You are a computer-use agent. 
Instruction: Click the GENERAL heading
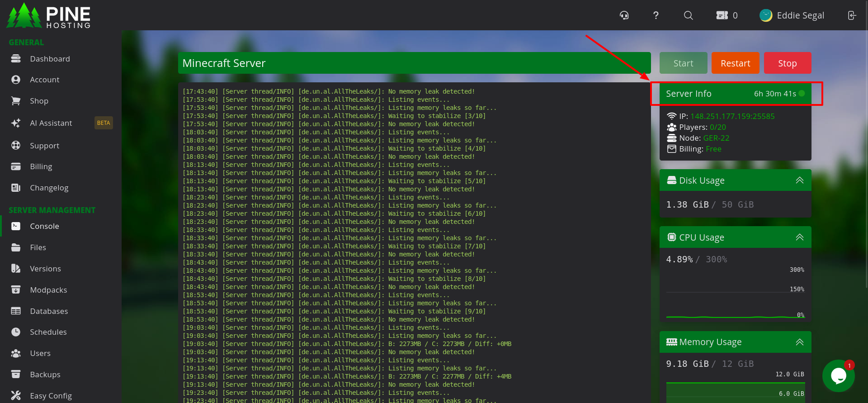(26, 42)
